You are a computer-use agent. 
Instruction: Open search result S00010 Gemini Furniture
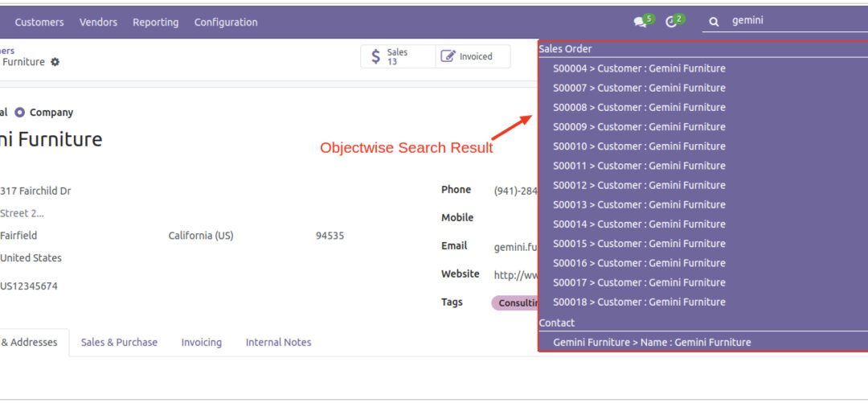click(x=639, y=146)
